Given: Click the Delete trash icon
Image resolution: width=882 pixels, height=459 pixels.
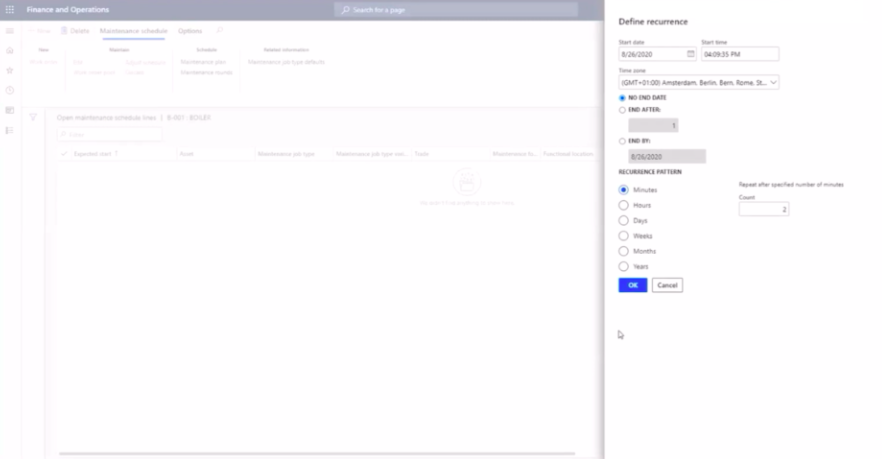Looking at the screenshot, I should pyautogui.click(x=64, y=30).
